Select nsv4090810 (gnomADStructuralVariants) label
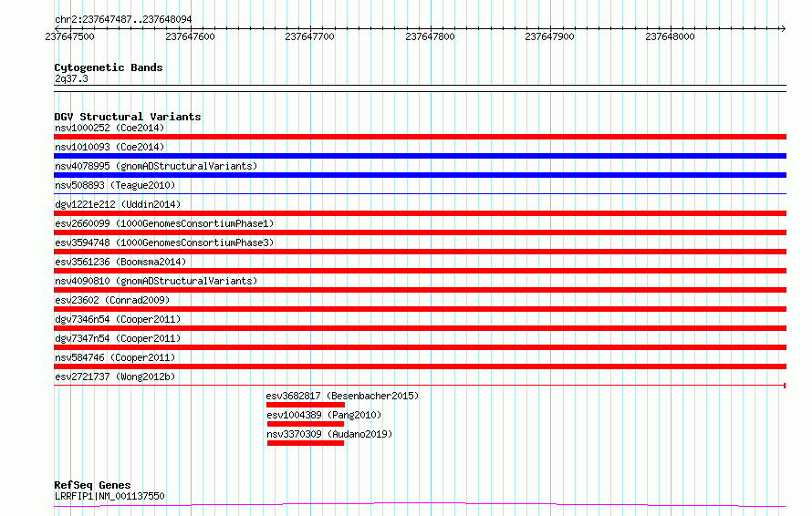 coord(156,281)
